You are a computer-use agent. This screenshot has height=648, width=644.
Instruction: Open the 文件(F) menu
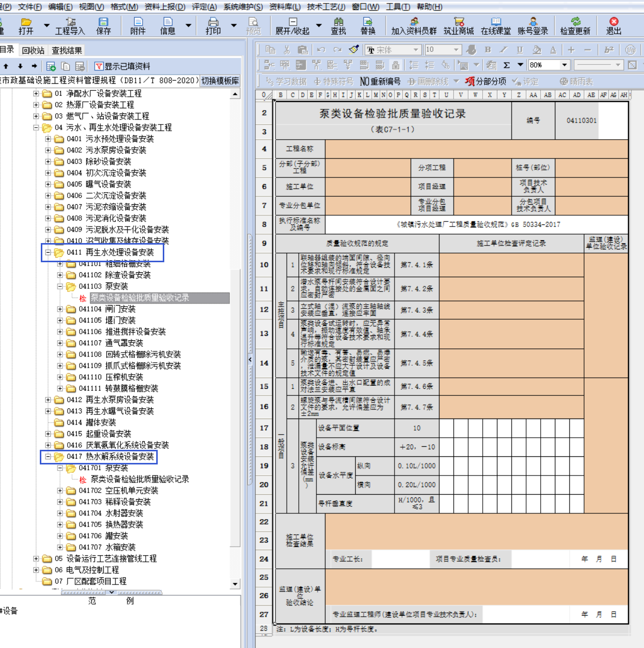[x=30, y=7]
